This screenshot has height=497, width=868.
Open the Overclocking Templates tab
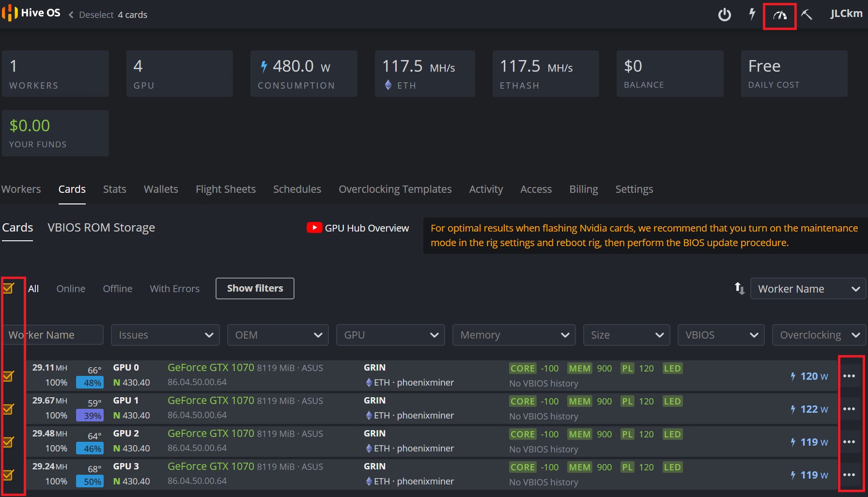point(395,189)
